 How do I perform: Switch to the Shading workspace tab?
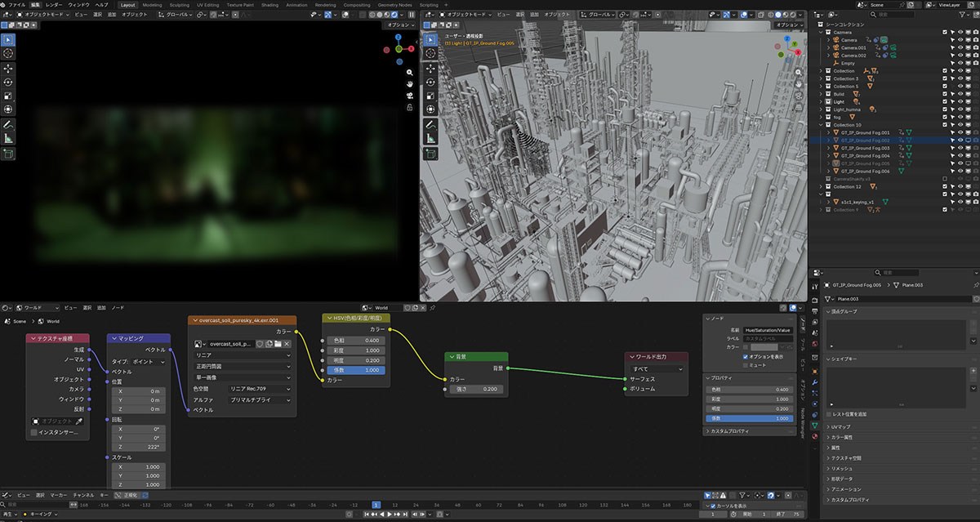coord(269,4)
